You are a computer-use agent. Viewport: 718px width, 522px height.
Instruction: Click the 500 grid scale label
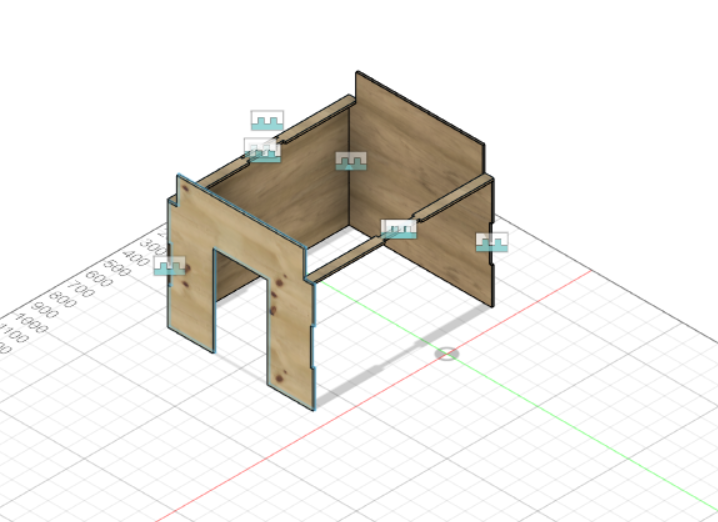click(117, 267)
